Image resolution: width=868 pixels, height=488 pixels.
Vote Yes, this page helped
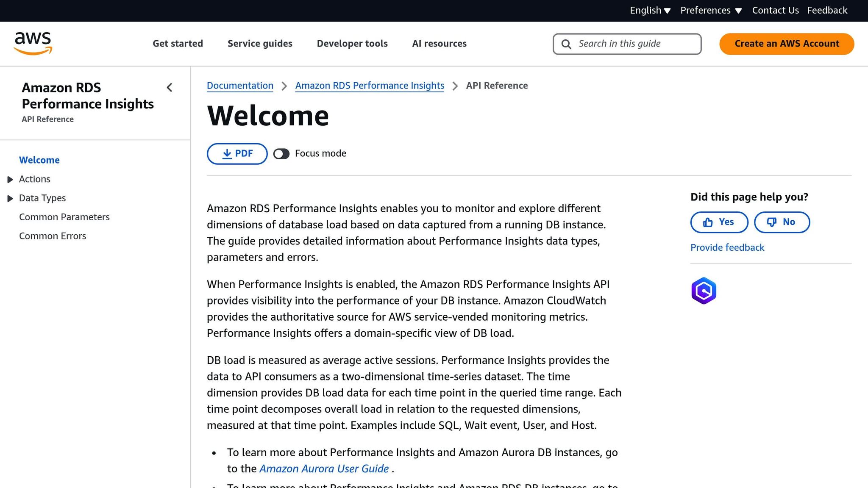click(719, 222)
